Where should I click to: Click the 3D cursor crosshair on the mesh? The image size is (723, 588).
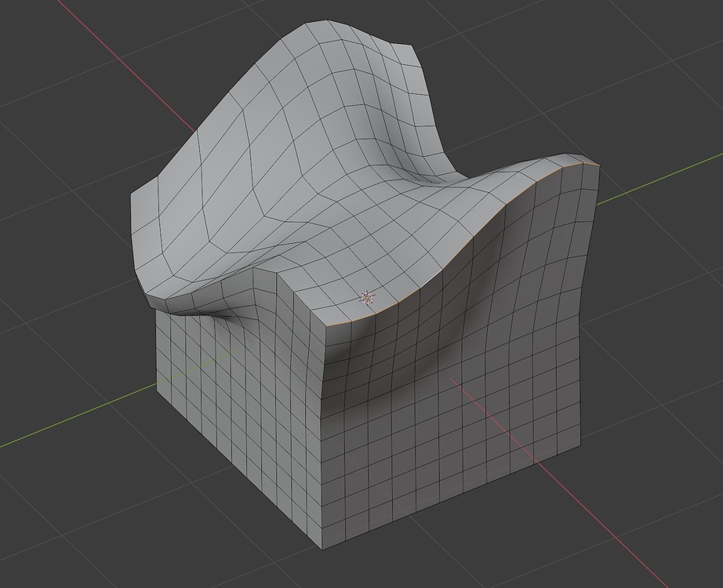coord(367,298)
